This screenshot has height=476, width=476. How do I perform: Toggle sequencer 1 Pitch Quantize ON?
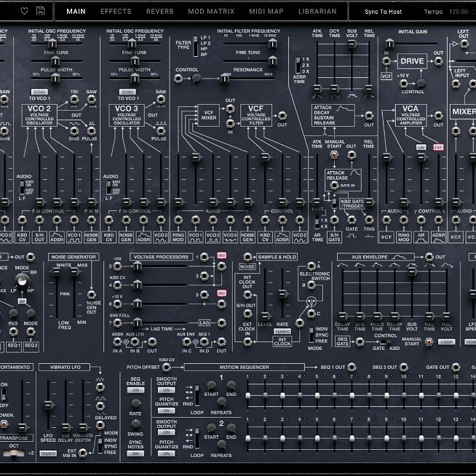pos(167,410)
